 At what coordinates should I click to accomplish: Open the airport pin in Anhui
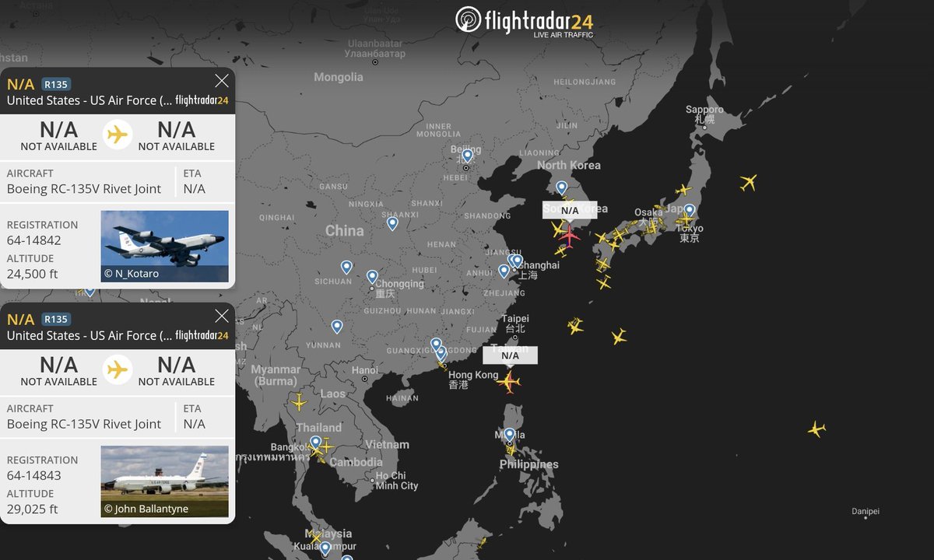pos(504,271)
